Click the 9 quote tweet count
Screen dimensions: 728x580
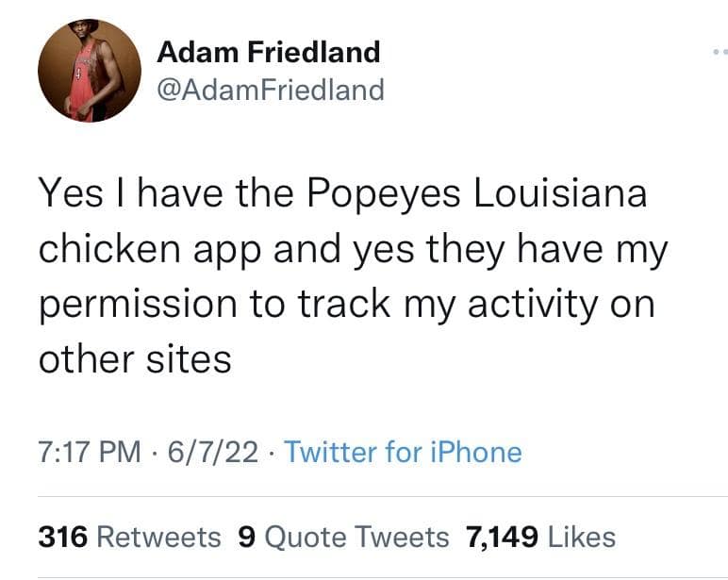pos(247,538)
